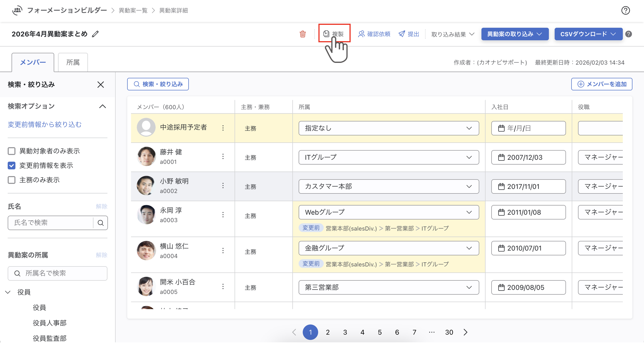The width and height of the screenshot is (644, 345).
Task: Close the 検索・絞り込み side panel
Action: click(100, 85)
